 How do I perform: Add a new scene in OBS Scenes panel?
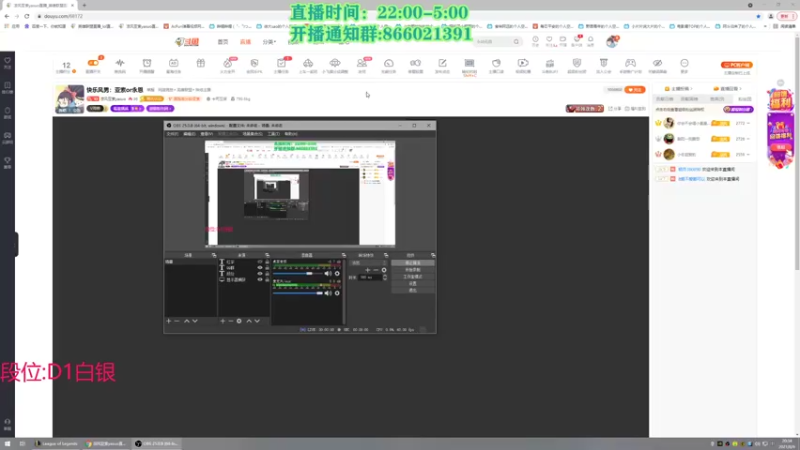[169, 321]
